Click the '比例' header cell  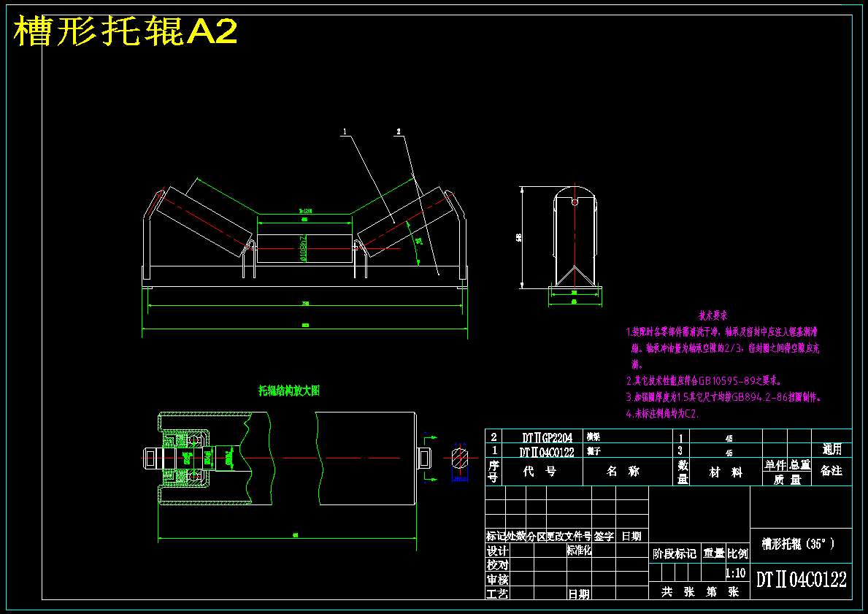click(x=738, y=553)
